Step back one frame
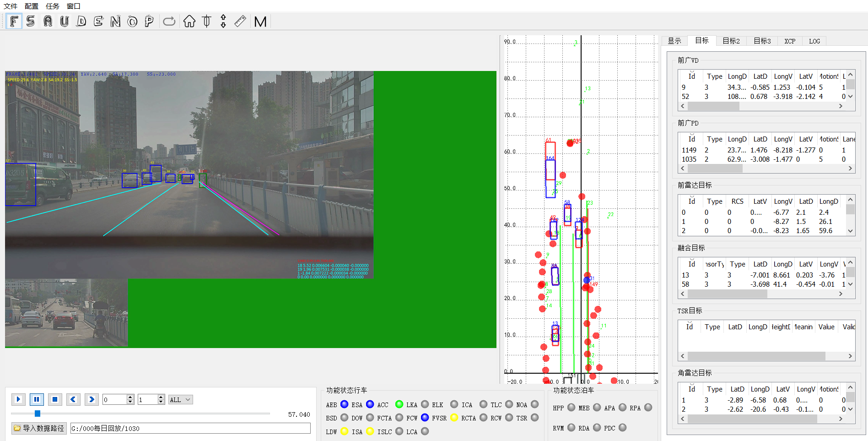Viewport: 868px width, 441px height. click(x=73, y=399)
